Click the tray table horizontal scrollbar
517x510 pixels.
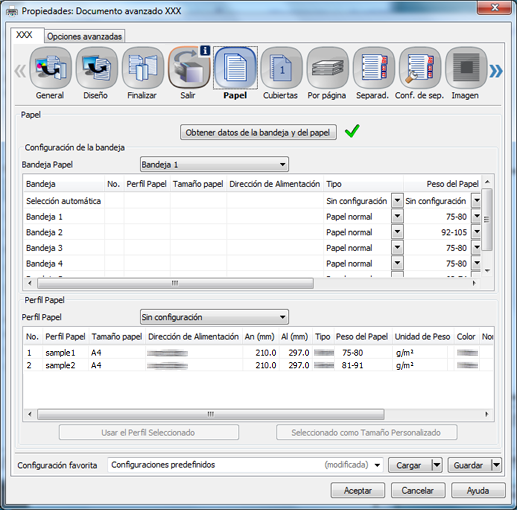(252, 284)
